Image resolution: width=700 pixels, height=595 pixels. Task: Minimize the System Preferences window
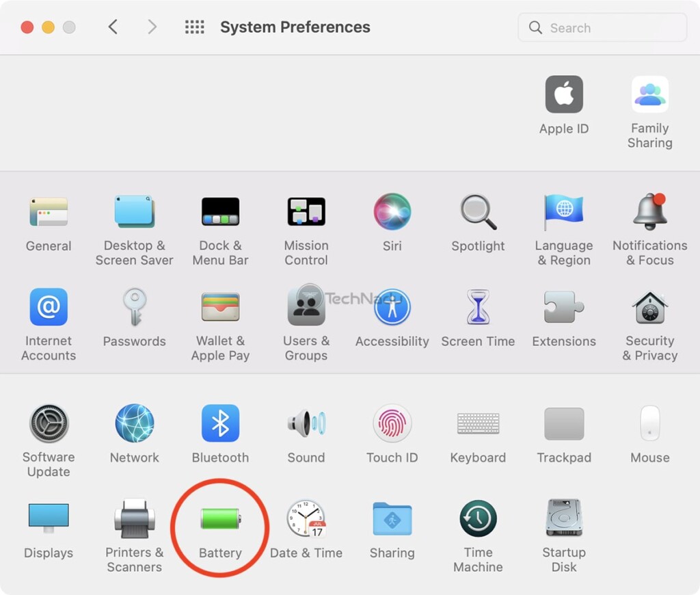click(x=49, y=27)
